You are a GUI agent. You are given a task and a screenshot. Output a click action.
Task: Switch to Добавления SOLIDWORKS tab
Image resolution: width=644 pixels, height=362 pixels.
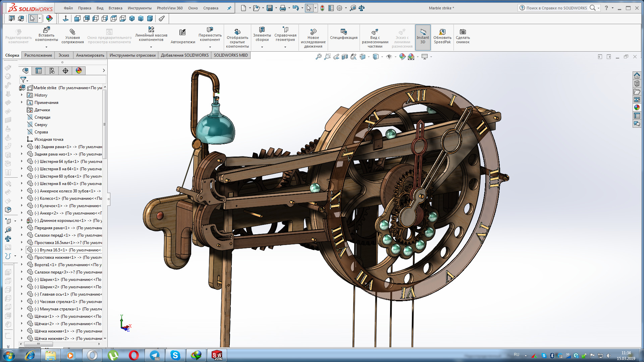(184, 55)
